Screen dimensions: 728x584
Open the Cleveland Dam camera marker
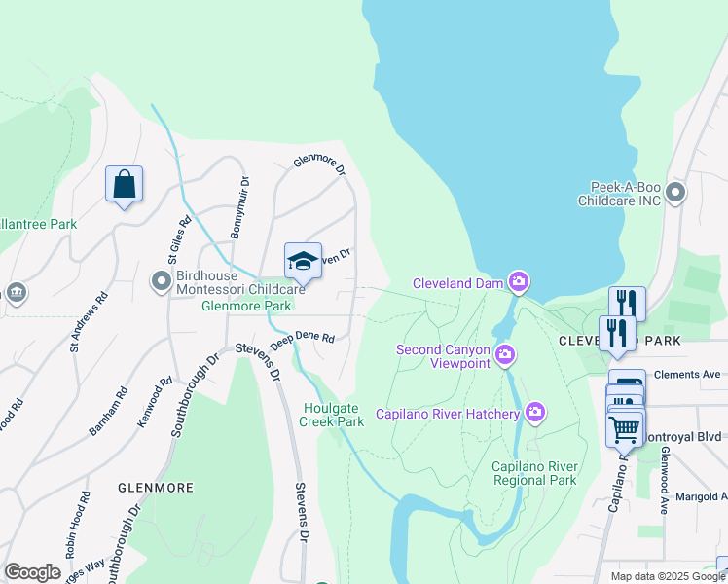point(519,282)
